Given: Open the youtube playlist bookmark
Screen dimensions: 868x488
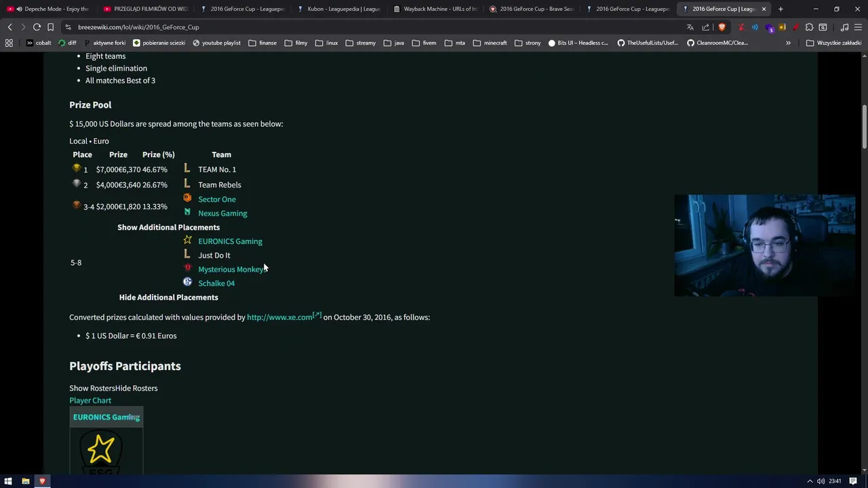Looking at the screenshot, I should point(216,43).
